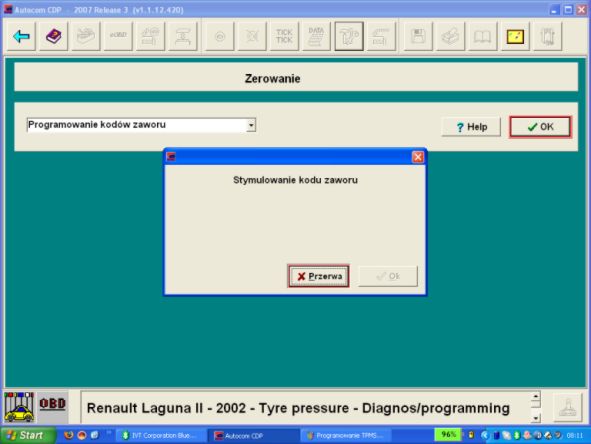591x444 pixels.
Task: Open the purple help book icon
Action: point(54,37)
